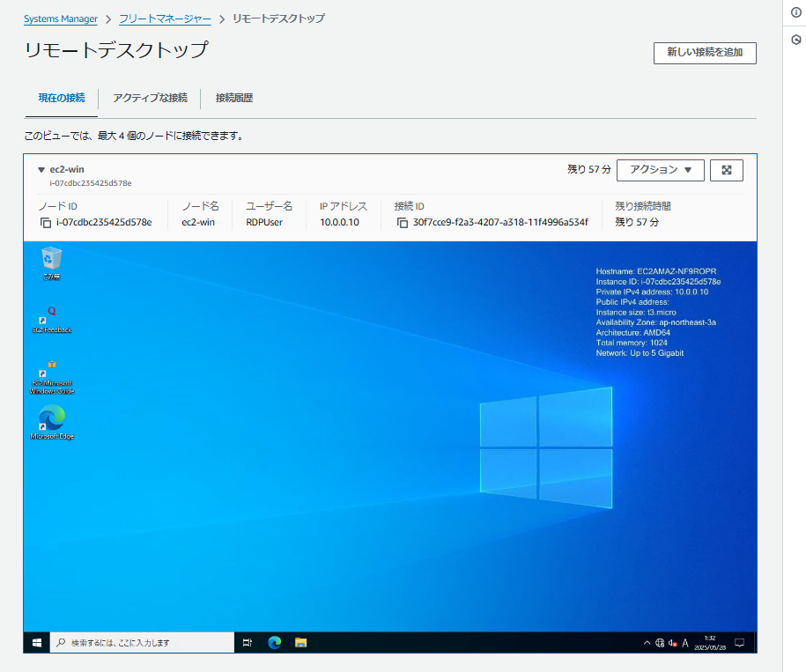Click the RDPUser user name value
Screen dimensions: 806x672
[264, 223]
